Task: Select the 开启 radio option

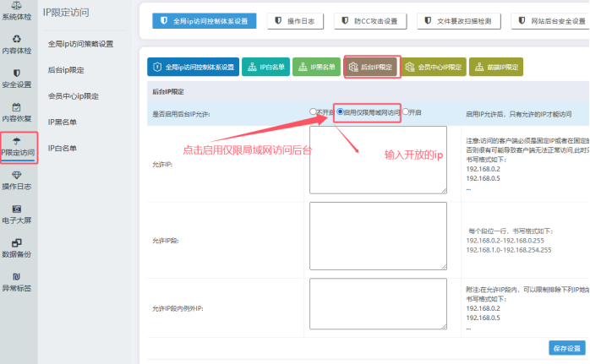Action: pyautogui.click(x=406, y=111)
